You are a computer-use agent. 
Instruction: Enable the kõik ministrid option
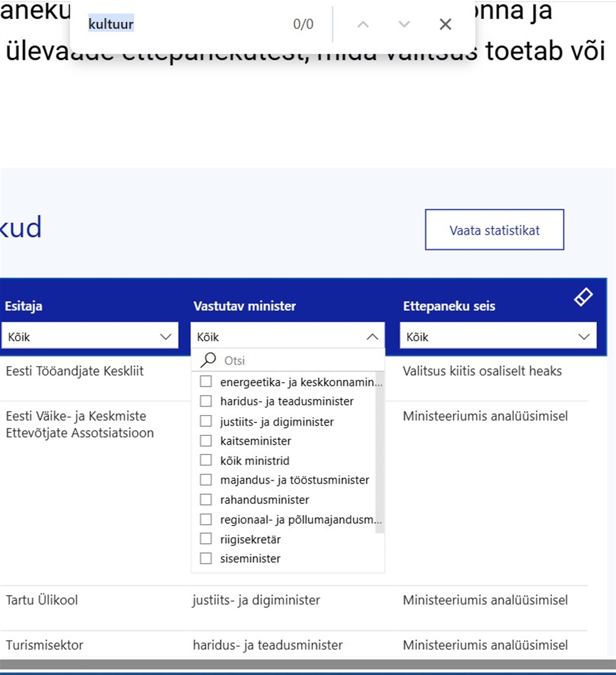click(x=206, y=461)
